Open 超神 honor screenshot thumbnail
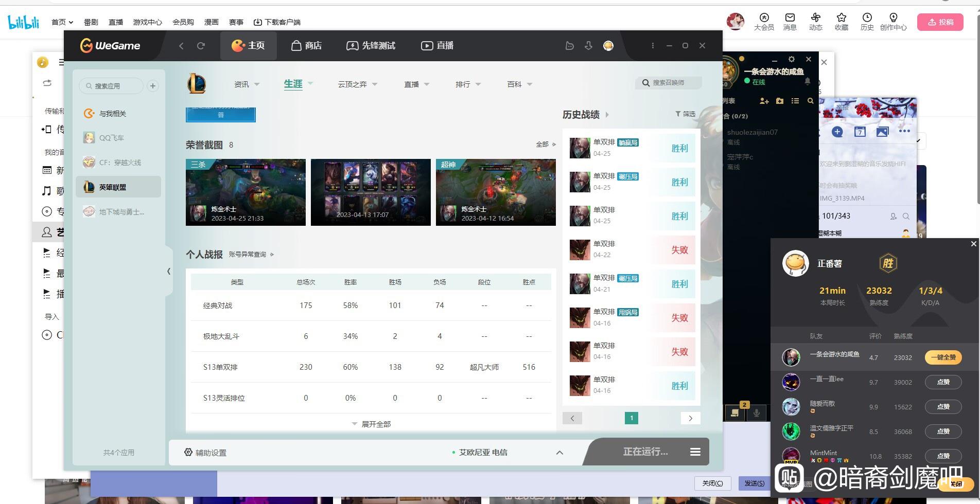 (x=496, y=192)
